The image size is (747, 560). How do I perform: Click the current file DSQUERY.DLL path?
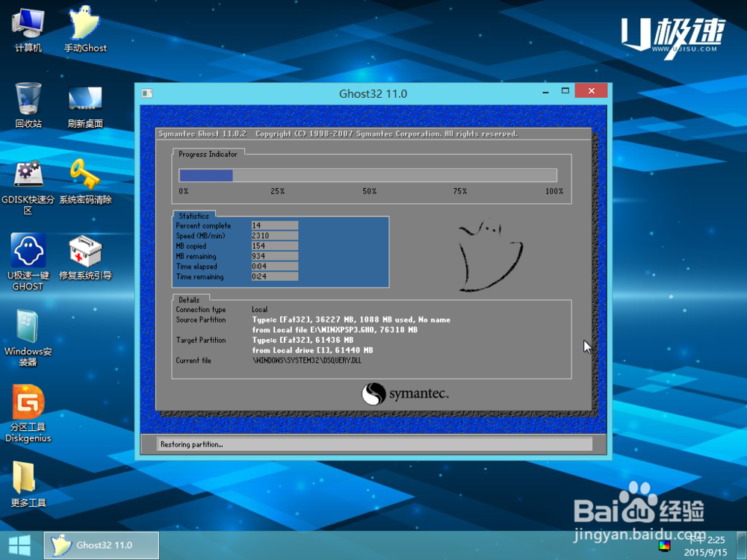pyautogui.click(x=307, y=361)
